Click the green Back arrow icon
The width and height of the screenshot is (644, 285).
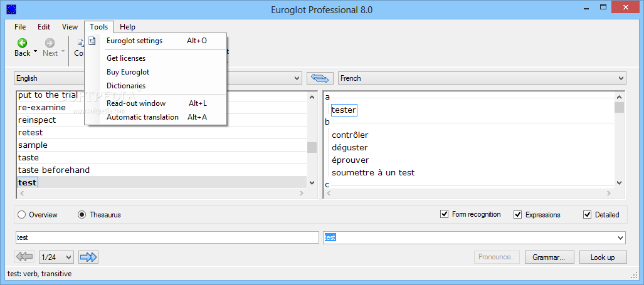[22, 43]
